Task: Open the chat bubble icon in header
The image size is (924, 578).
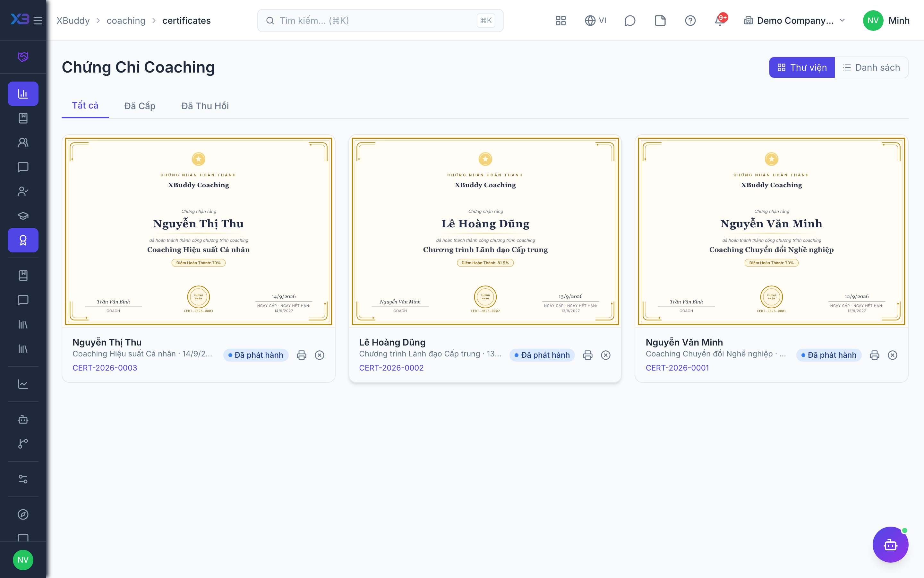Action: coord(629,21)
